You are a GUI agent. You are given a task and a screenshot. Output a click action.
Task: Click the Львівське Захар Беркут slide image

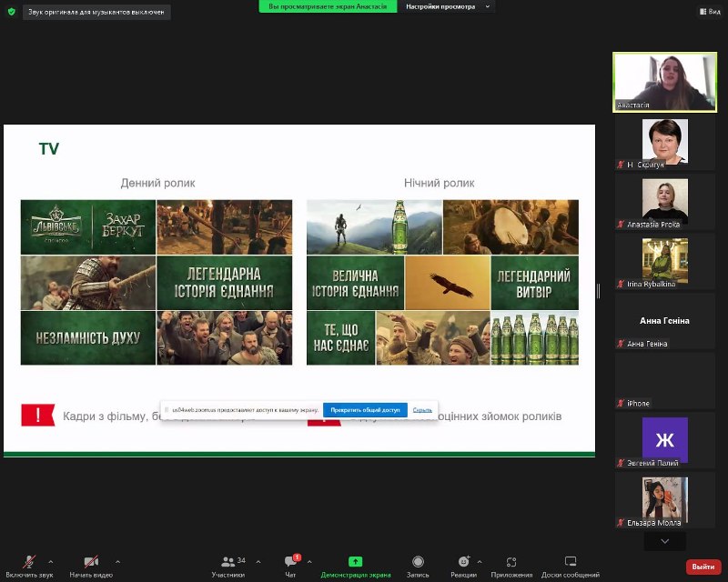point(88,227)
